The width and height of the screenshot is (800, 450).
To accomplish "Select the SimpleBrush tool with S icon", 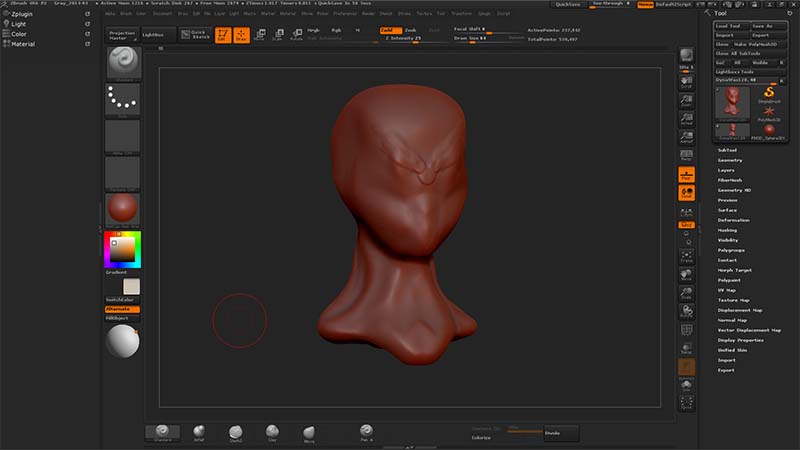I will (768, 94).
